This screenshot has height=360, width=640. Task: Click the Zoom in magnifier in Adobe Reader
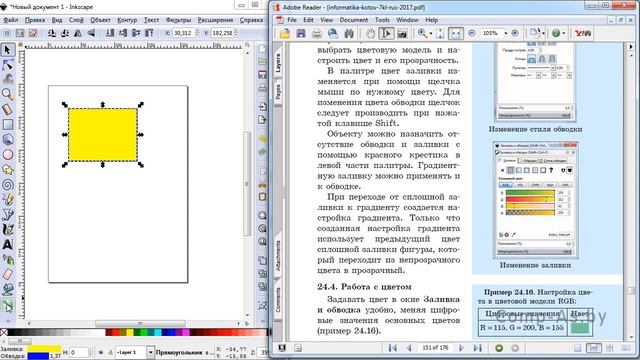click(x=422, y=33)
